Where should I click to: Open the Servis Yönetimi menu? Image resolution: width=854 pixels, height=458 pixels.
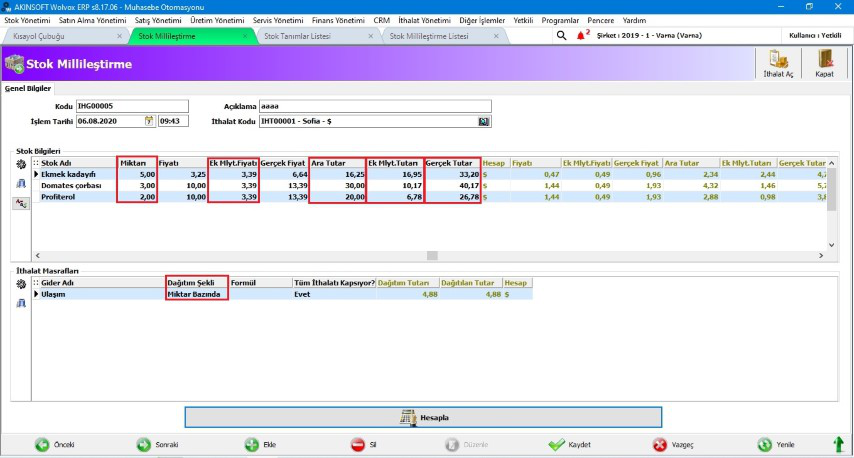(x=278, y=20)
